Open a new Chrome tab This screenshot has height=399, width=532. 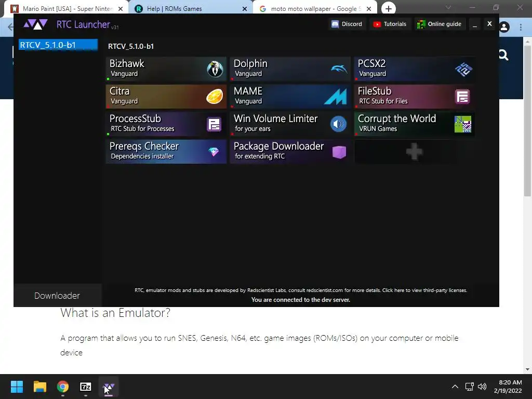[389, 9]
